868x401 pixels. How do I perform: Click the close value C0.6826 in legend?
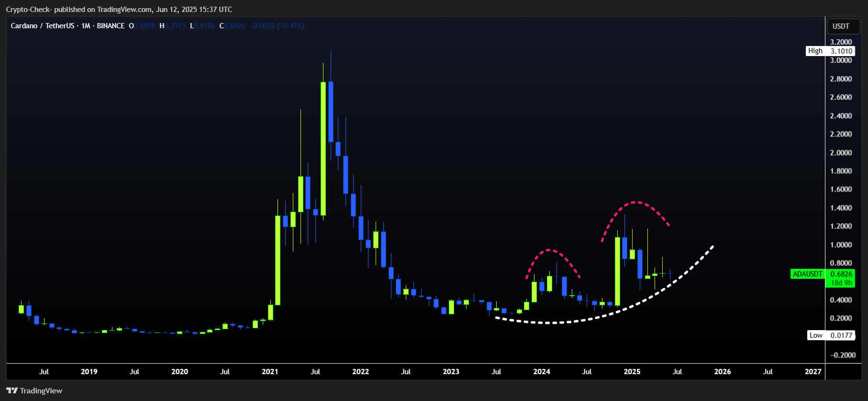tap(232, 26)
